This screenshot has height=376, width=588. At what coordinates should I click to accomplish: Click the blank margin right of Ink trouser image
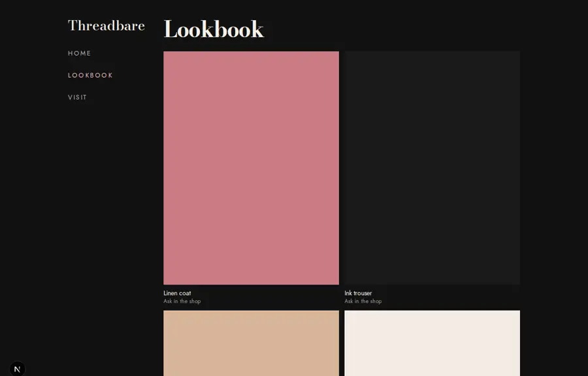pyautogui.click(x=554, y=168)
